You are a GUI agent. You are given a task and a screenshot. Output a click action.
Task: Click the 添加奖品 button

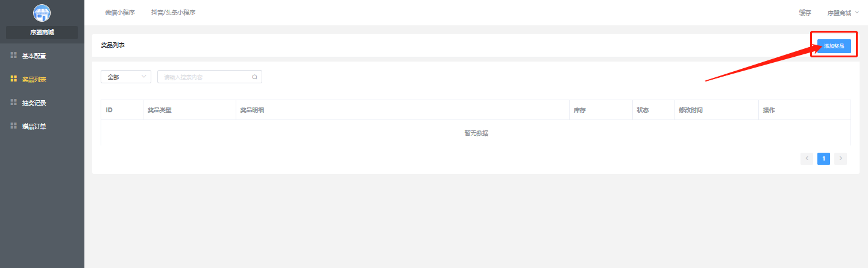click(834, 46)
